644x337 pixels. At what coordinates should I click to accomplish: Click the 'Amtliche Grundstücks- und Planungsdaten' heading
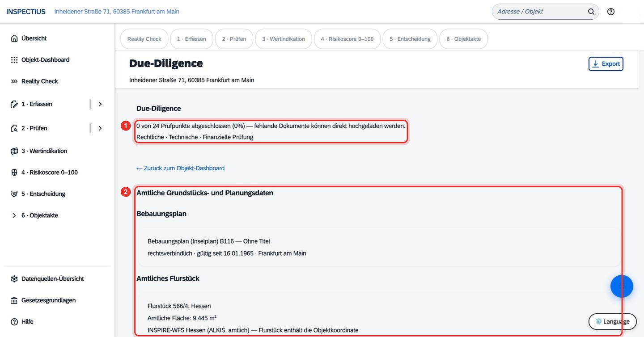tap(205, 193)
